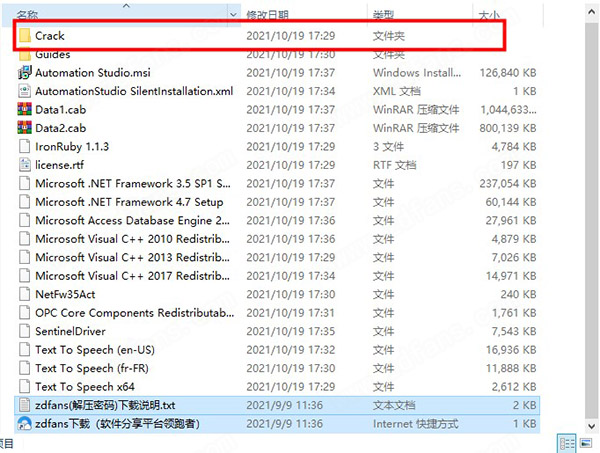Select zdfans(解压密码)下载说明.txt file name
This screenshot has height=453, width=600.
coord(105,405)
